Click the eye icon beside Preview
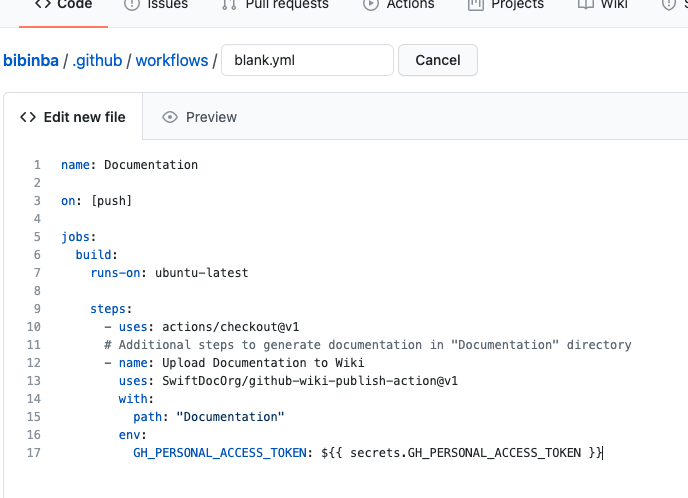The width and height of the screenshot is (688, 498). tap(170, 117)
